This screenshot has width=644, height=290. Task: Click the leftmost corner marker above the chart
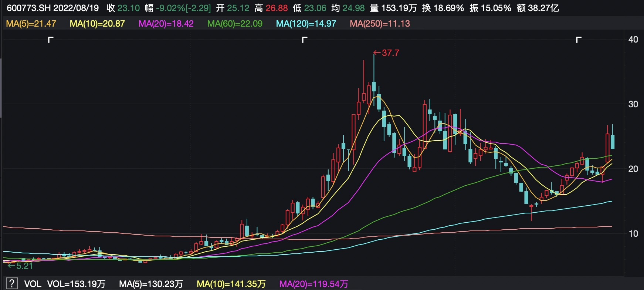coord(51,40)
